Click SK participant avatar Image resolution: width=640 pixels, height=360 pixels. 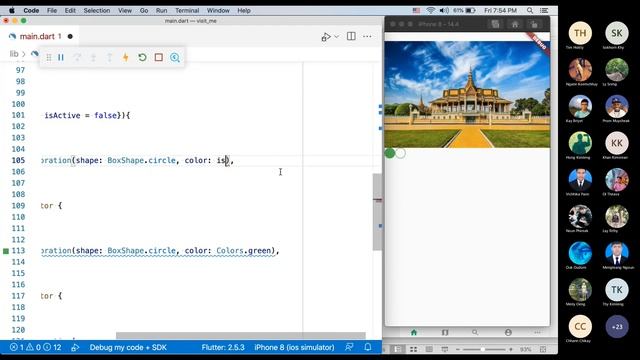(x=617, y=33)
